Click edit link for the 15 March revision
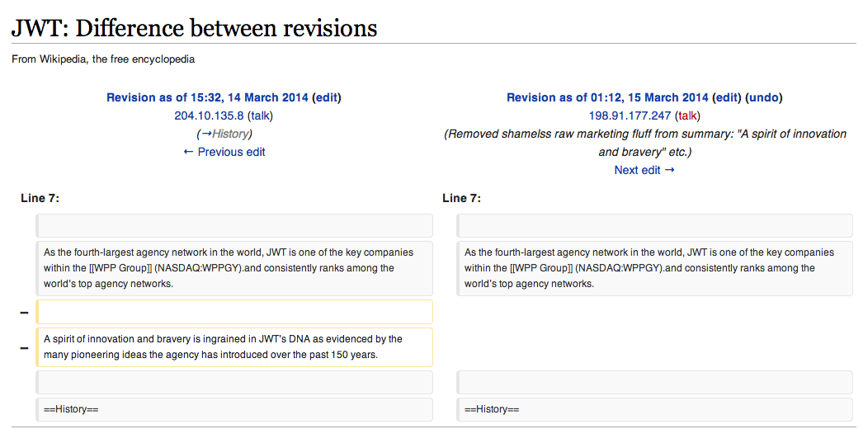Viewport: 868px width, 429px height. (x=726, y=97)
